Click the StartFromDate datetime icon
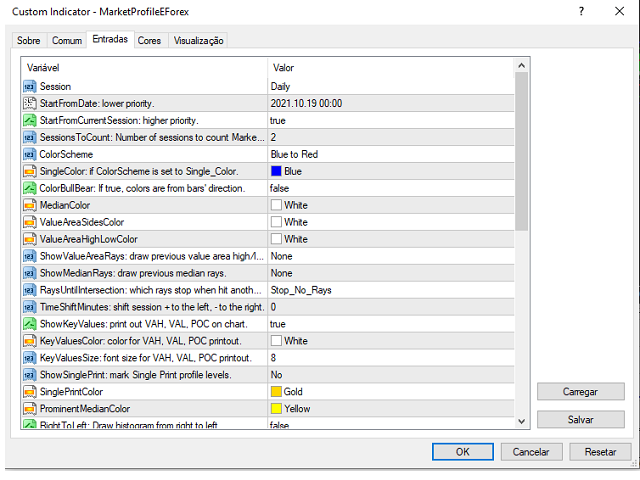The width and height of the screenshot is (640, 480). (x=30, y=103)
